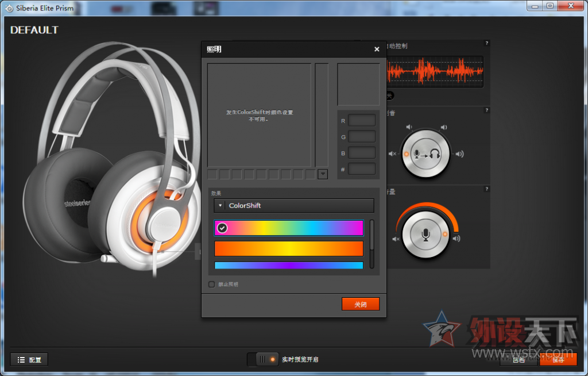This screenshot has width=588, height=376.
Task: Select the low-volume speaker icon above the sidetone dial
Action: pyautogui.click(x=409, y=127)
